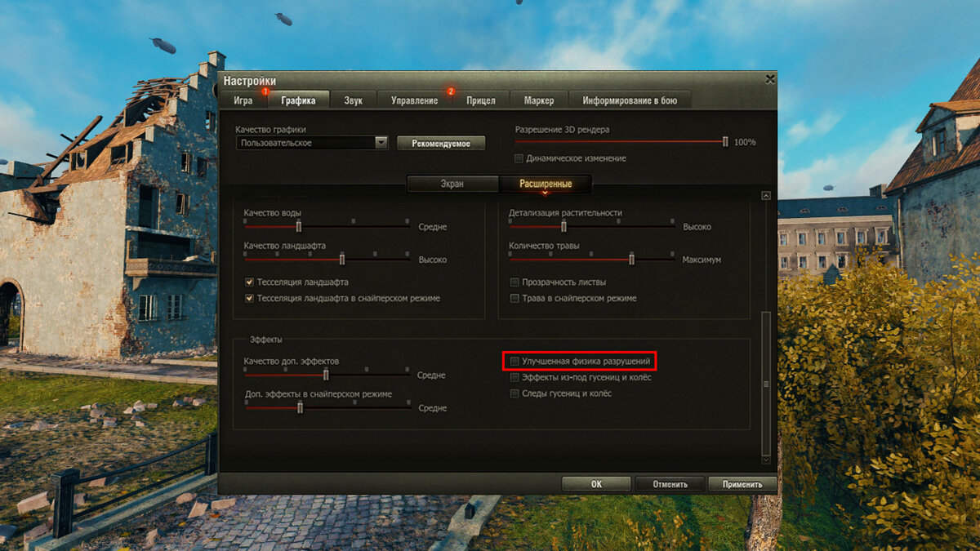The height and width of the screenshot is (551, 980).
Task: Click the settings panel vertical scrollbar handle
Action: [x=766, y=384]
